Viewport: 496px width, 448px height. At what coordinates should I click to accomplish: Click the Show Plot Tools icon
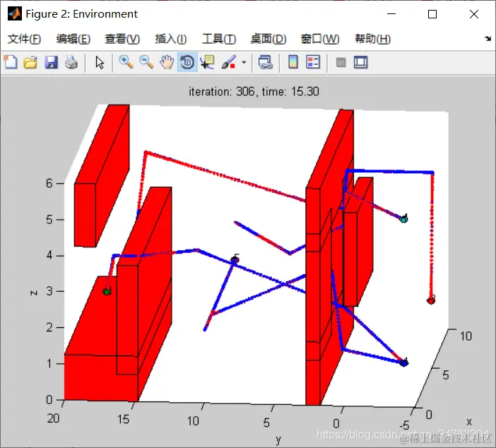tap(360, 62)
